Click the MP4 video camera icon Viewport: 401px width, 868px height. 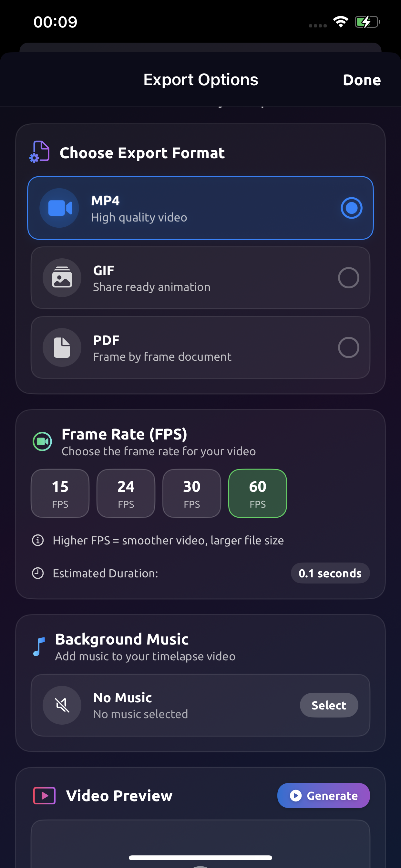tap(59, 208)
